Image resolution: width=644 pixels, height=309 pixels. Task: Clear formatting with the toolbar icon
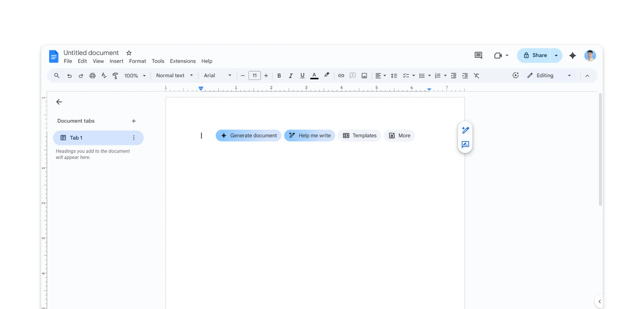477,76
